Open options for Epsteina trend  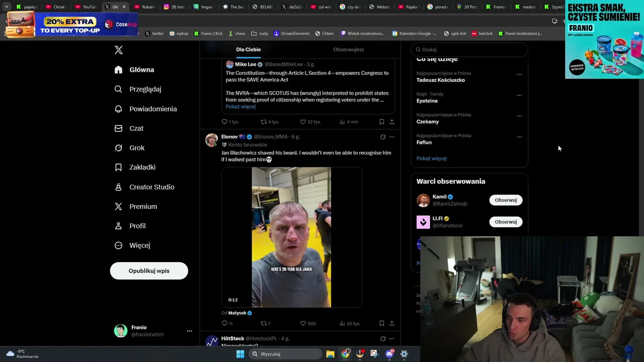519,95
